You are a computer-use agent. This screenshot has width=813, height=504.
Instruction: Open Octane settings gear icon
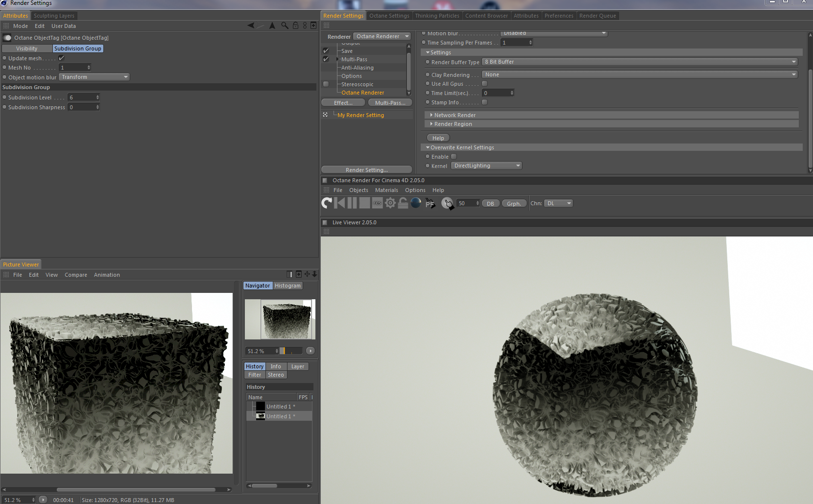click(390, 203)
